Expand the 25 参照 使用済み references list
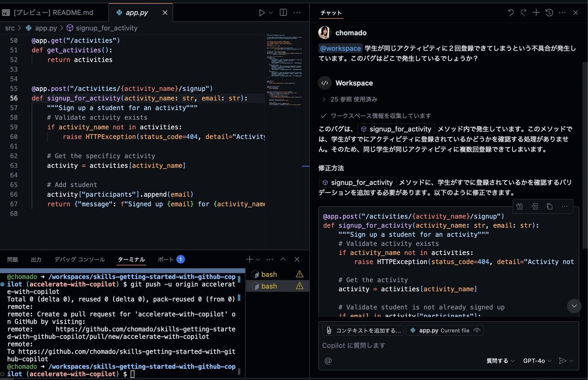 (x=349, y=99)
